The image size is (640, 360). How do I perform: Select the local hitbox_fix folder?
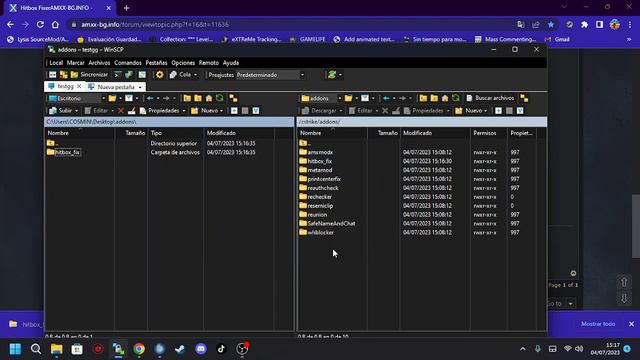pyautogui.click(x=67, y=152)
